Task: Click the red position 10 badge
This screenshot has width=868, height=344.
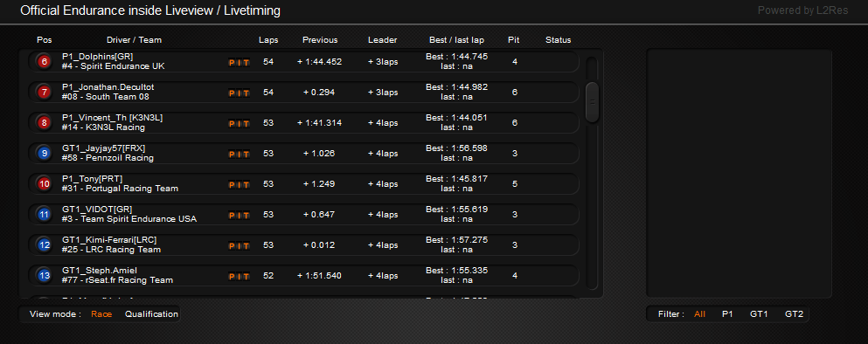Action: (x=45, y=183)
